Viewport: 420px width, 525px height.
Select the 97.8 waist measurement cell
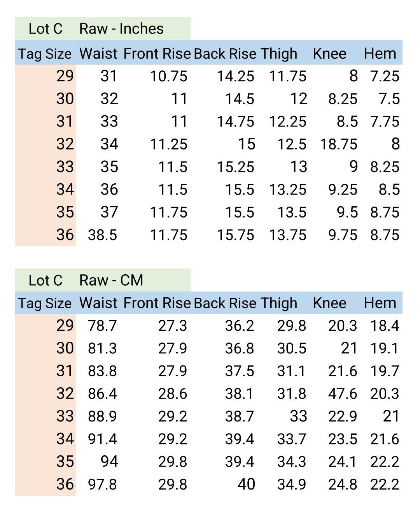pyautogui.click(x=102, y=485)
